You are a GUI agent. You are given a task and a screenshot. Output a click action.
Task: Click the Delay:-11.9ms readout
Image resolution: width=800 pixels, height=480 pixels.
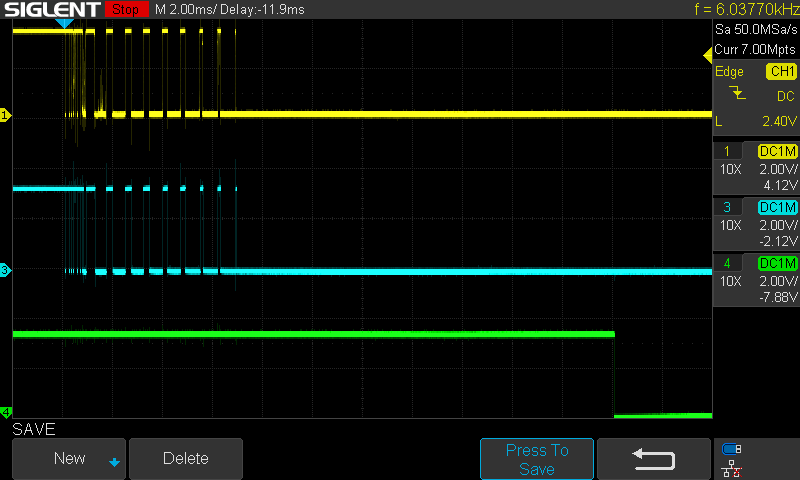point(262,10)
